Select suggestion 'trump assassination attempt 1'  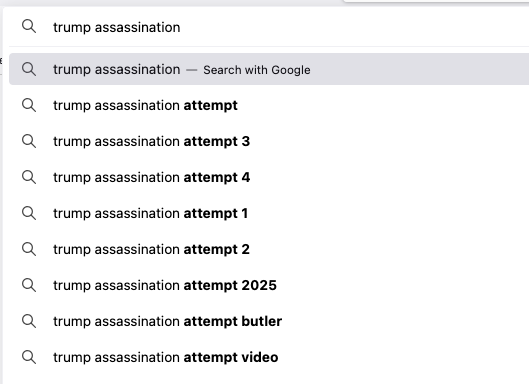(269, 213)
